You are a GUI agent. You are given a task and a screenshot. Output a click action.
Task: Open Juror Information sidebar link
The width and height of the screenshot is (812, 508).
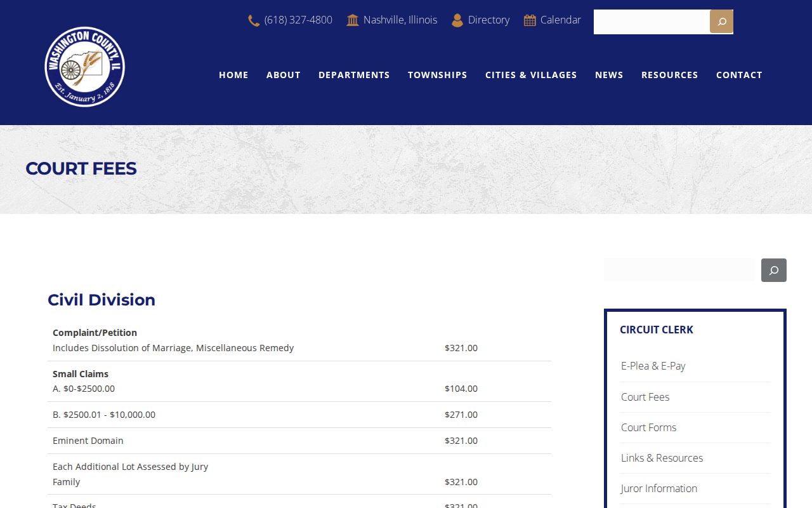pyautogui.click(x=658, y=488)
